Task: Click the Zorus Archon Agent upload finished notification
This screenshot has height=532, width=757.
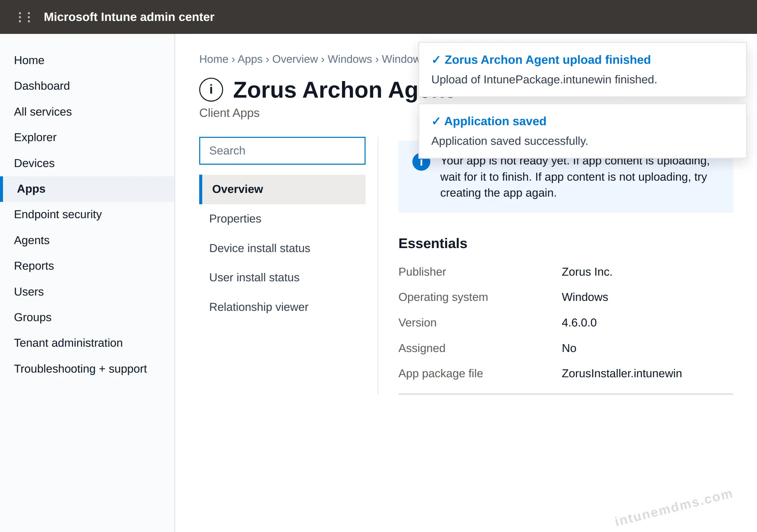Action: [x=582, y=69]
